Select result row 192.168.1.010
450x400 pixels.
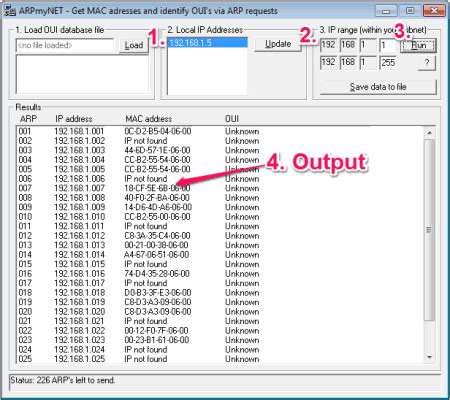click(220, 217)
